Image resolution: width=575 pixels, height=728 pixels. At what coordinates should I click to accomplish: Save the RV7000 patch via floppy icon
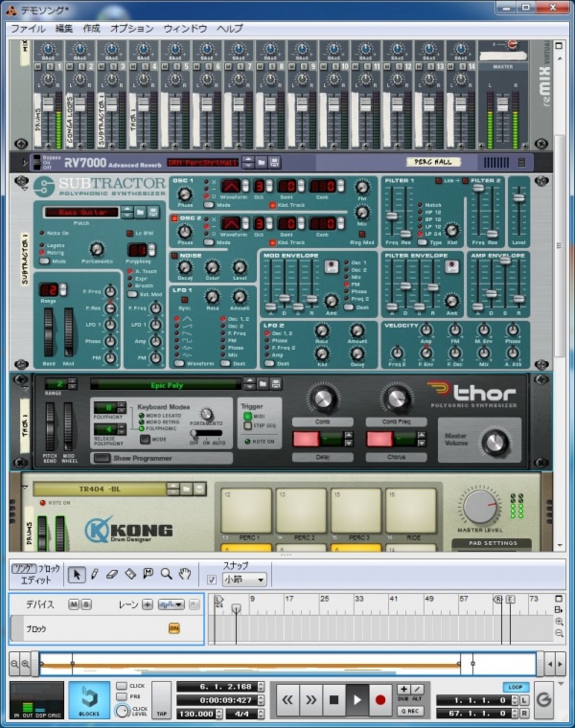tap(275, 162)
